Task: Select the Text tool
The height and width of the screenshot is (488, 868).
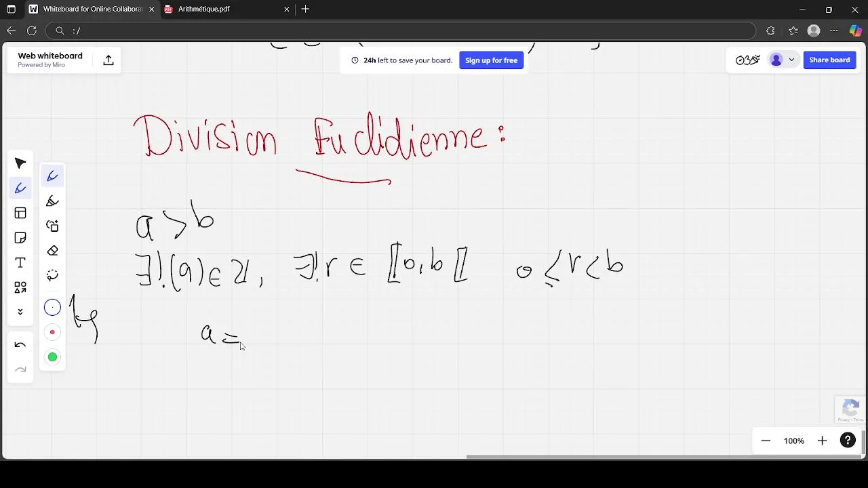Action: coord(20,263)
